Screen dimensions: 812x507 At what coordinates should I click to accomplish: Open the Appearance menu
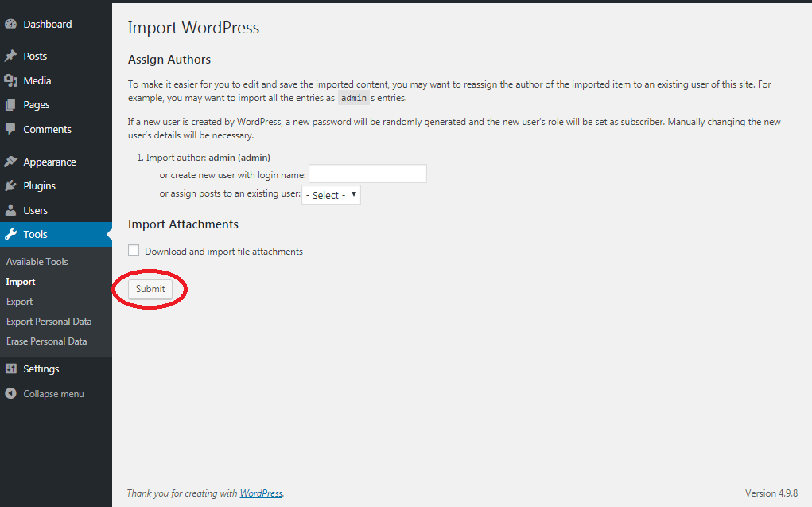click(x=50, y=162)
